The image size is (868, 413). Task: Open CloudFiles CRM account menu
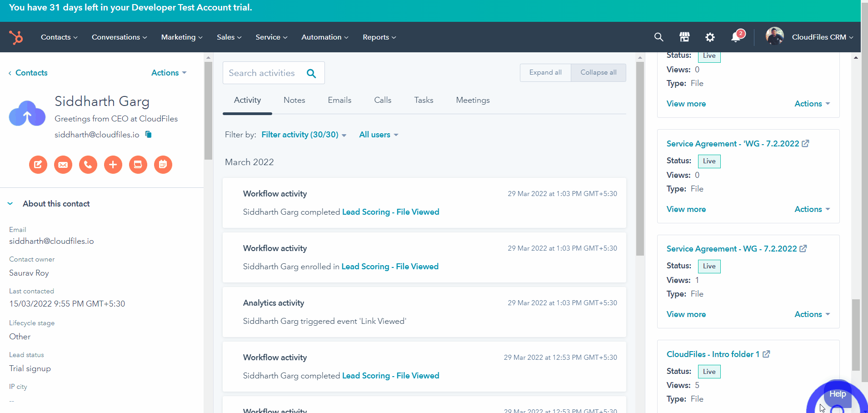(823, 37)
